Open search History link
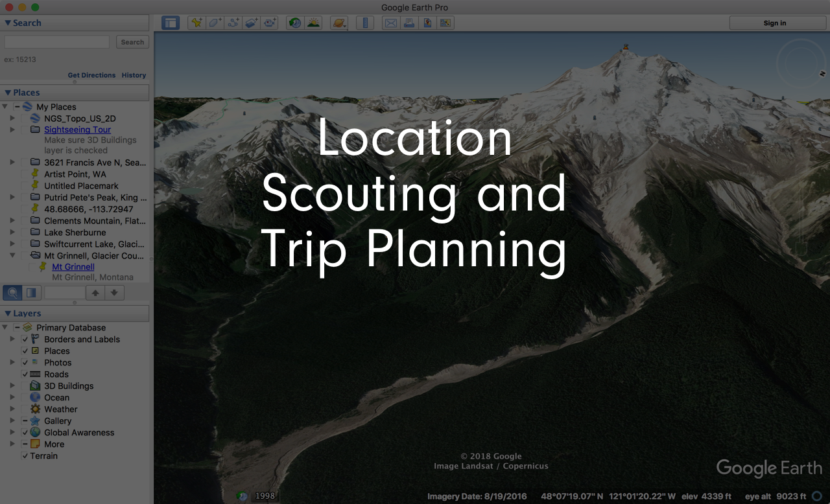The width and height of the screenshot is (830, 504). pyautogui.click(x=134, y=75)
